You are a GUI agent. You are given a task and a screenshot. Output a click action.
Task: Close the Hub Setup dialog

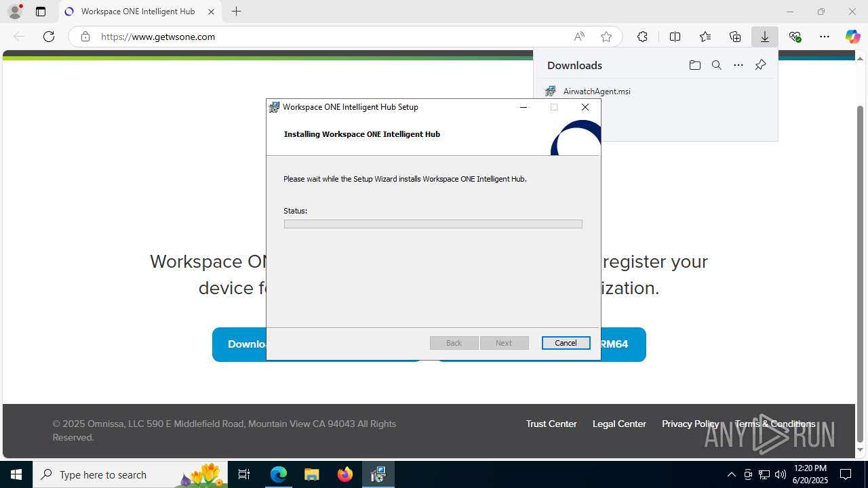585,107
